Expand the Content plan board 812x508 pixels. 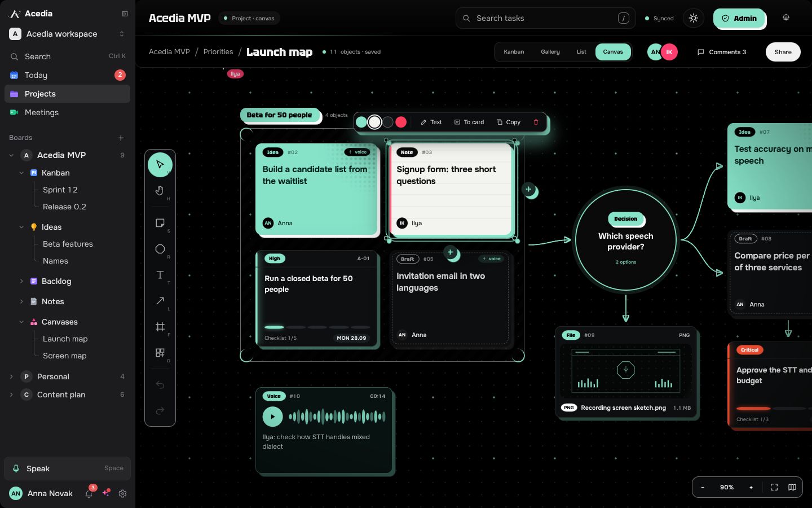click(x=11, y=395)
